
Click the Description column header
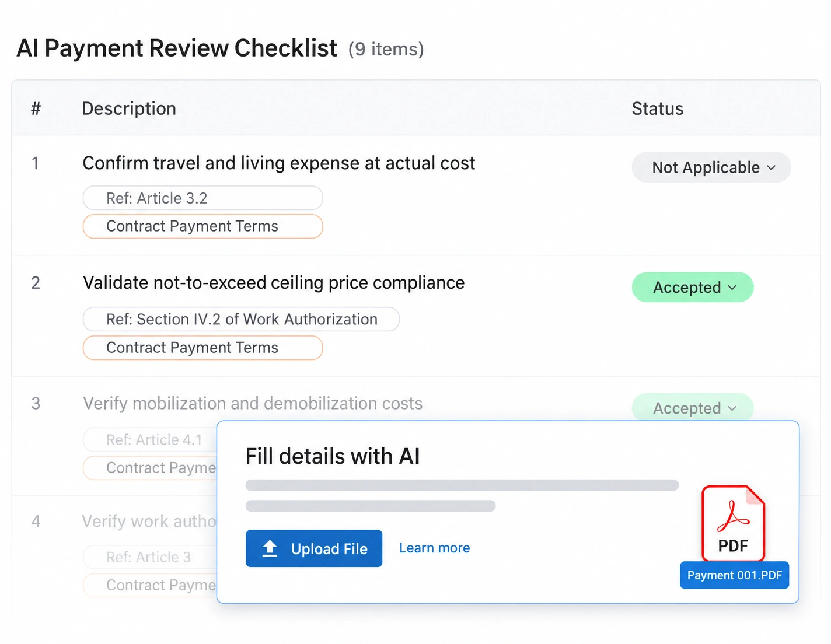point(129,108)
